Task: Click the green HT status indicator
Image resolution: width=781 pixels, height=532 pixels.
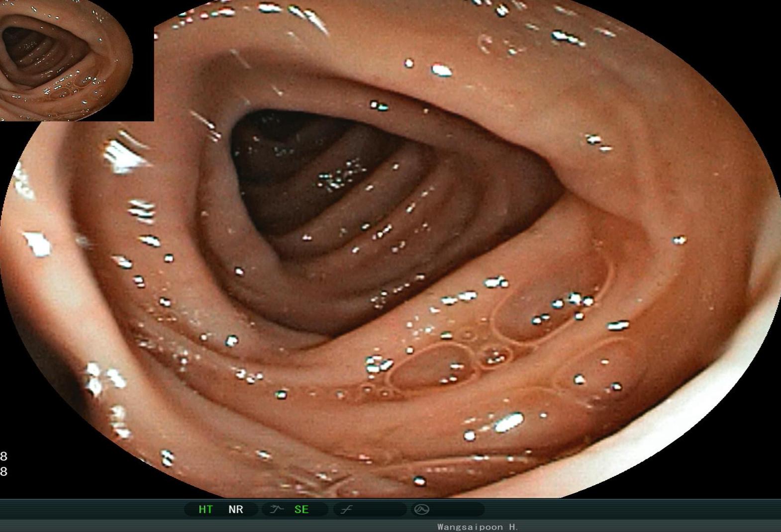Action: 205,509
